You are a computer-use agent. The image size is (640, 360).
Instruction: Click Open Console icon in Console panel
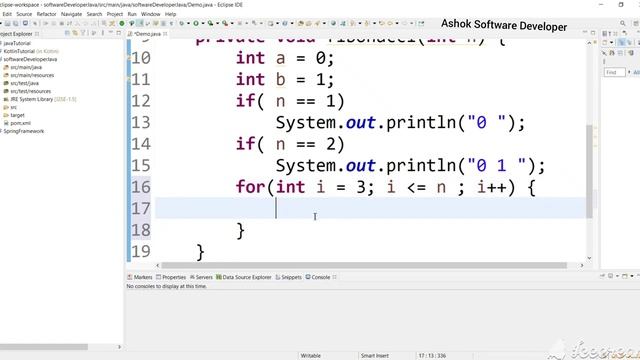coord(625,276)
